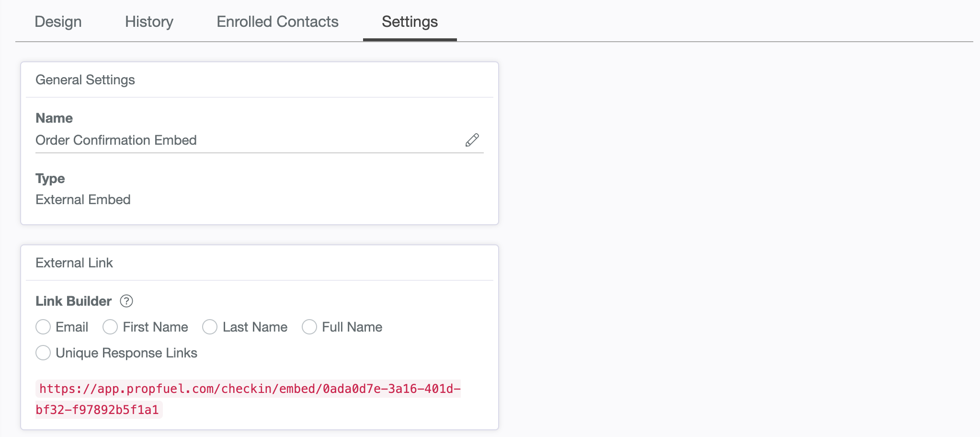The width and height of the screenshot is (980, 437).
Task: Click the Unique Response Links label text
Action: coord(126,353)
